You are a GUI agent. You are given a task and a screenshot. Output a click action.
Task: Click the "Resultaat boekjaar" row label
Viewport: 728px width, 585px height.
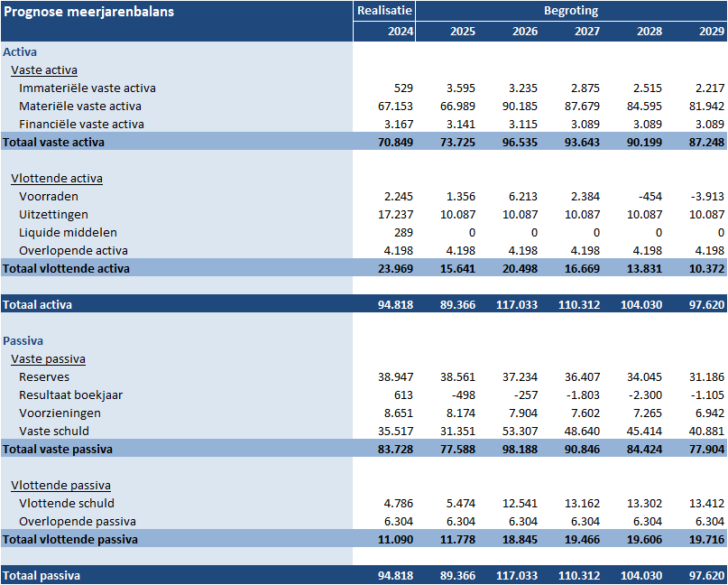(71, 395)
